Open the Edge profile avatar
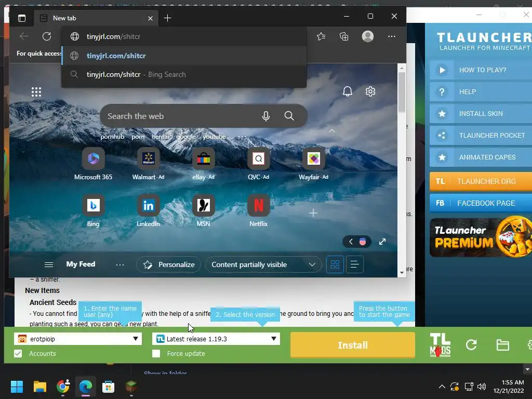 pos(368,36)
